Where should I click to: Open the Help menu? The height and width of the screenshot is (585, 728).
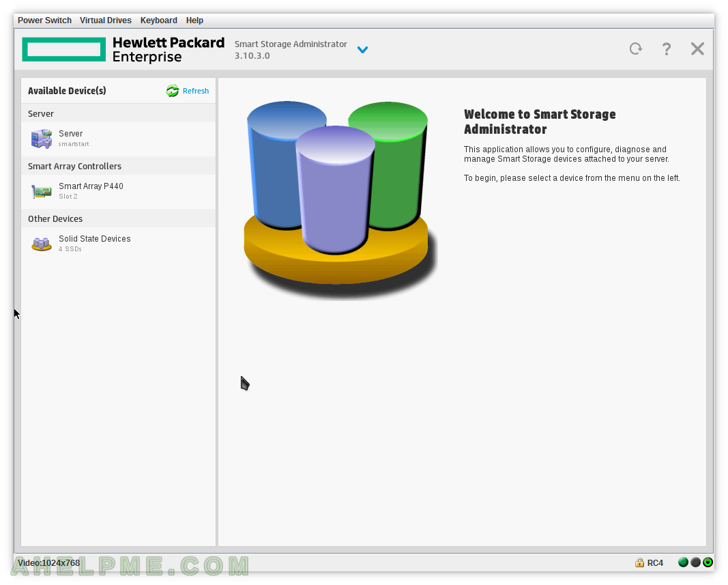tap(194, 20)
